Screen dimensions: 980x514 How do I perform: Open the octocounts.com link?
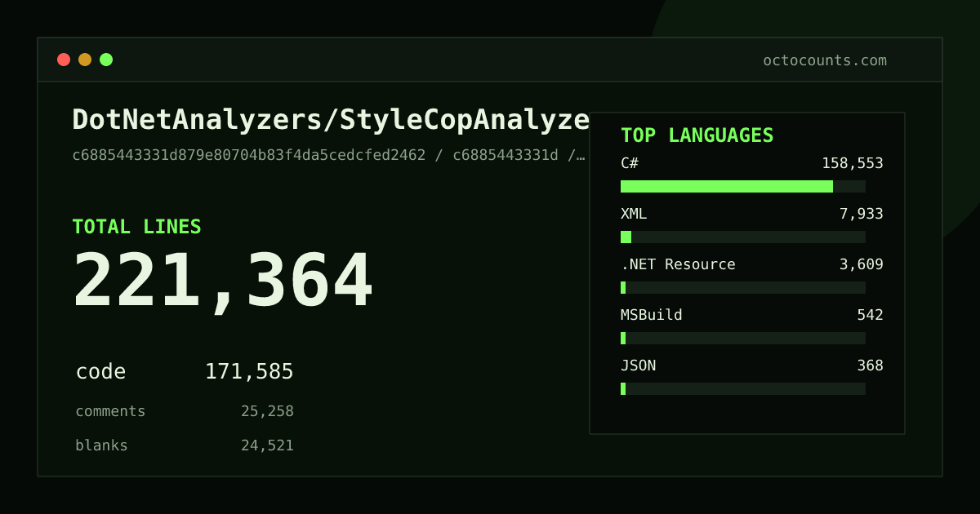[825, 60]
